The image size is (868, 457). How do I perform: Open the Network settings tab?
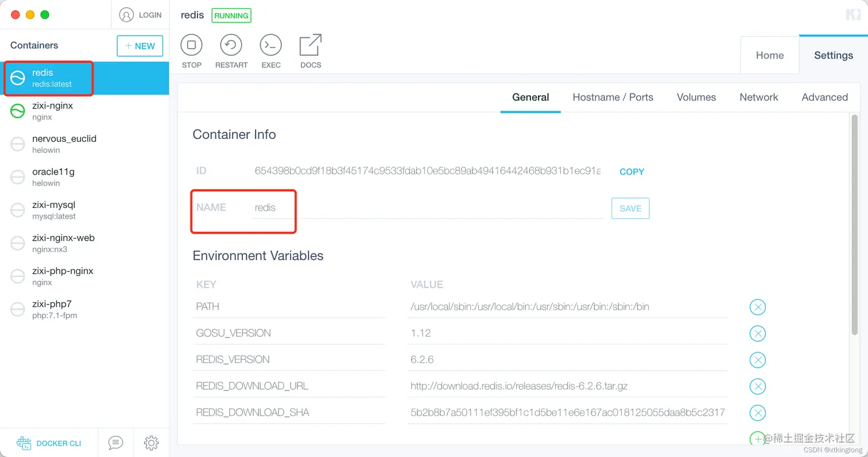(x=759, y=97)
